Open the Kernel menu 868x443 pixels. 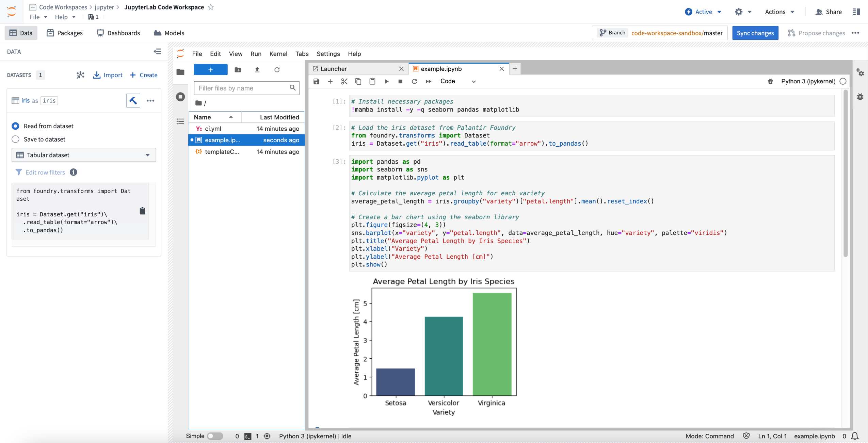[277, 53]
